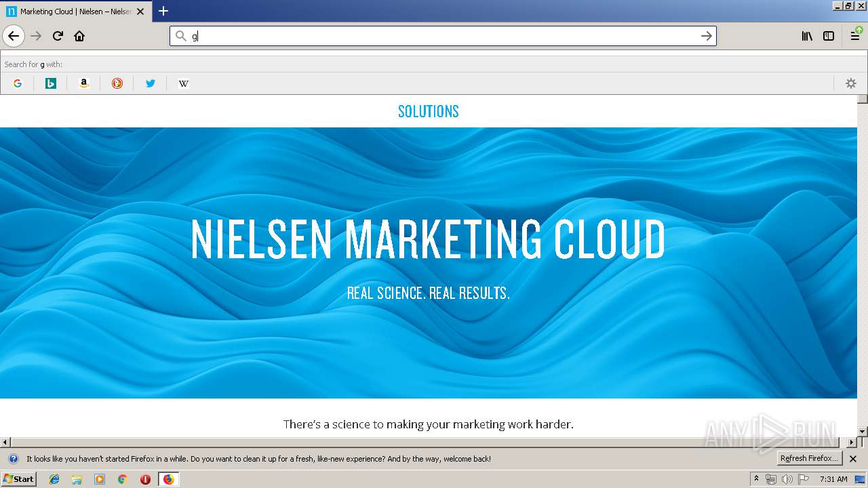
Task: Open the media player taskbar icon
Action: (100, 479)
